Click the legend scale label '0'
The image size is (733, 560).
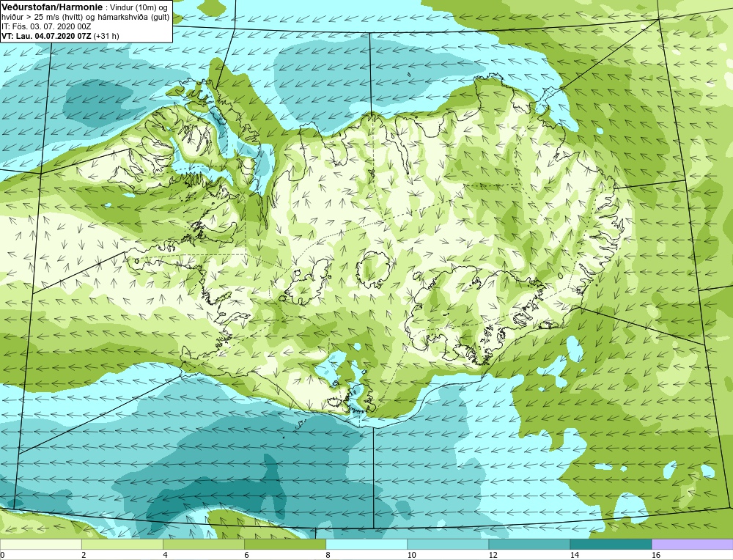pyautogui.click(x=2, y=555)
